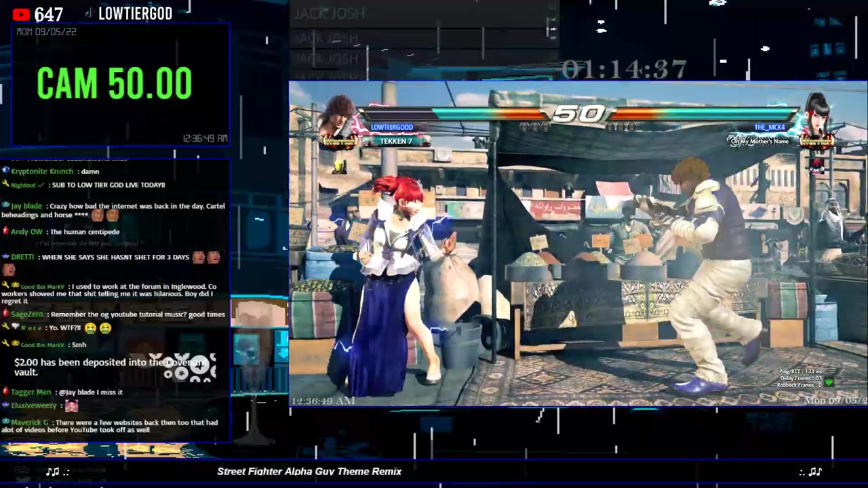Click the YouTube logo beside 647
Image resolution: width=868 pixels, height=488 pixels.
[x=21, y=14]
